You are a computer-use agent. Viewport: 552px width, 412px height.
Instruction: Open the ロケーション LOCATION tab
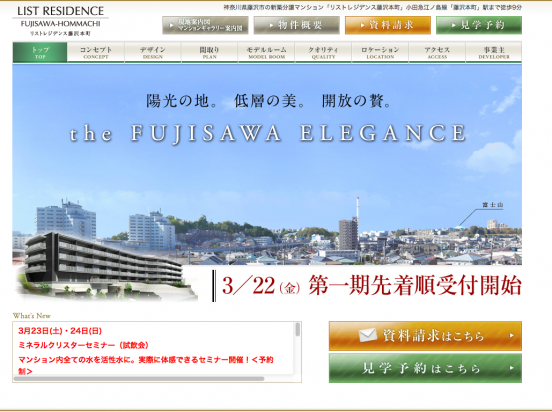coord(380,52)
